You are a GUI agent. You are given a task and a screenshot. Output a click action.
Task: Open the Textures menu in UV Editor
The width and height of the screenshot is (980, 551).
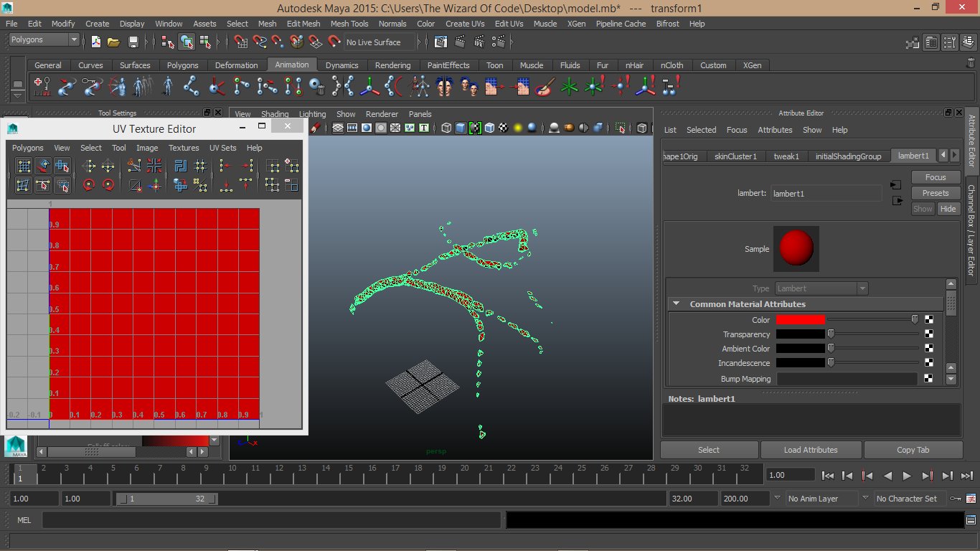pos(184,148)
